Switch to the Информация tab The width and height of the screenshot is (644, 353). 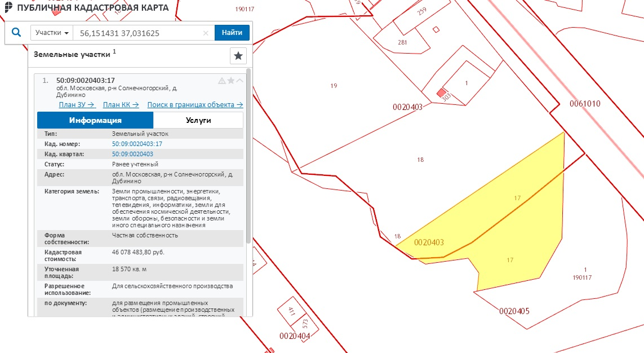click(95, 120)
